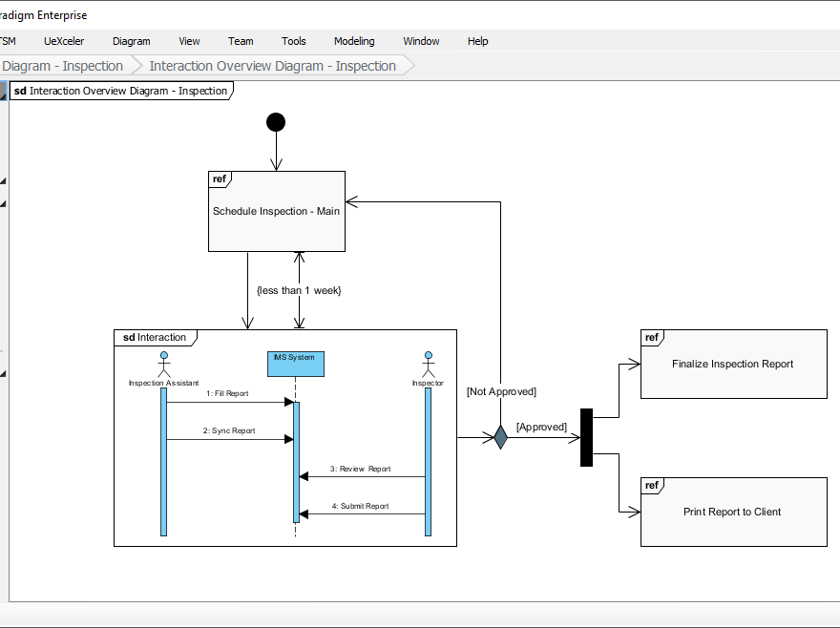Select the Not Approved guard label
840x628 pixels.
501,391
